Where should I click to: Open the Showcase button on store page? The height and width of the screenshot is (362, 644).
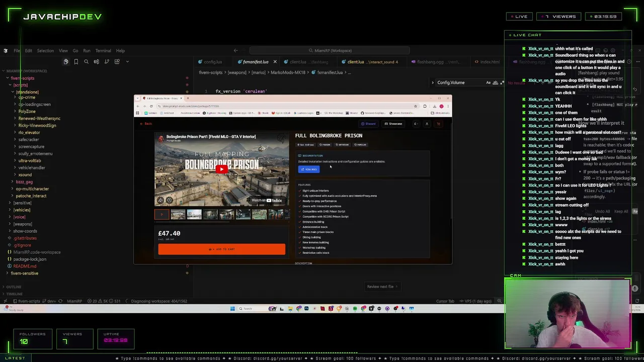[393, 124]
